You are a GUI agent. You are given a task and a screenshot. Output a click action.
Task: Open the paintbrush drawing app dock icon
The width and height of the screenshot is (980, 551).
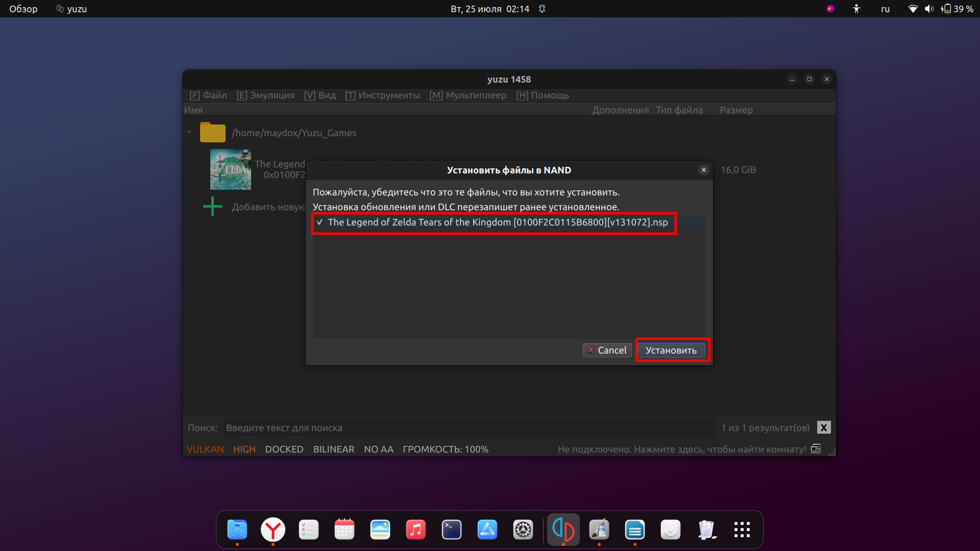pyautogui.click(x=599, y=530)
